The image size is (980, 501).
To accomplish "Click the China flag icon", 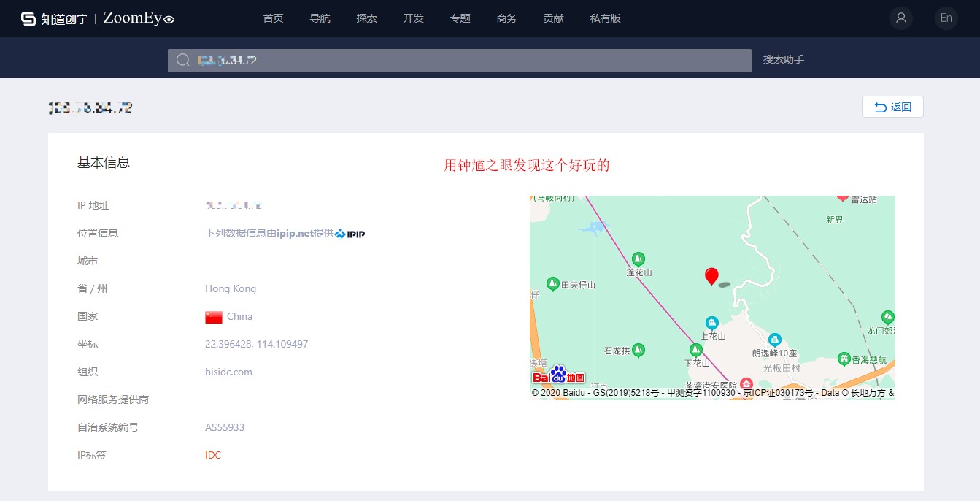I will 214,317.
